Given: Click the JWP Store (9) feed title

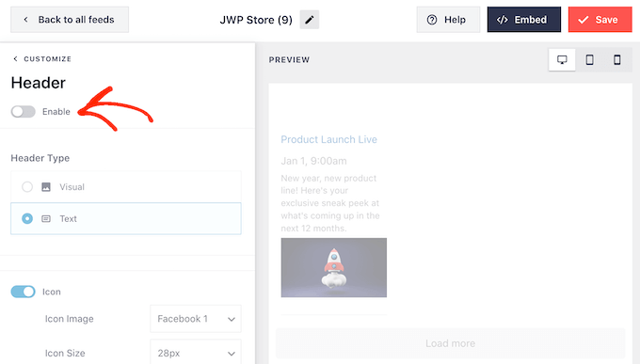Looking at the screenshot, I should [256, 20].
